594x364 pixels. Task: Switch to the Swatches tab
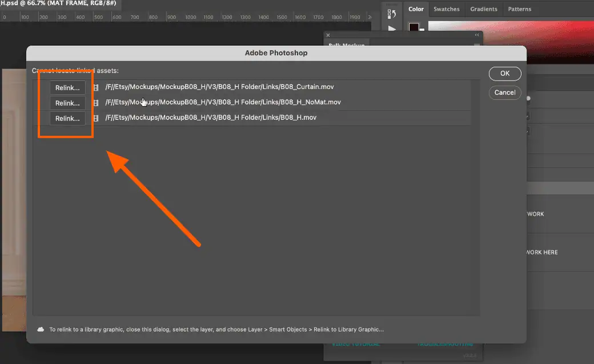click(x=447, y=9)
